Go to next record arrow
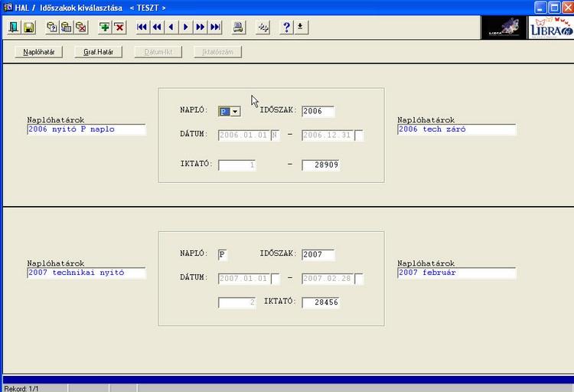574x392 pixels. [x=186, y=27]
